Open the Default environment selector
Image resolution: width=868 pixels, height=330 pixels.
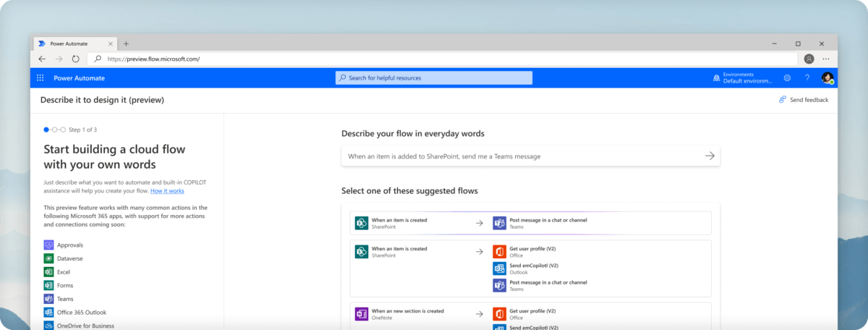[743, 78]
